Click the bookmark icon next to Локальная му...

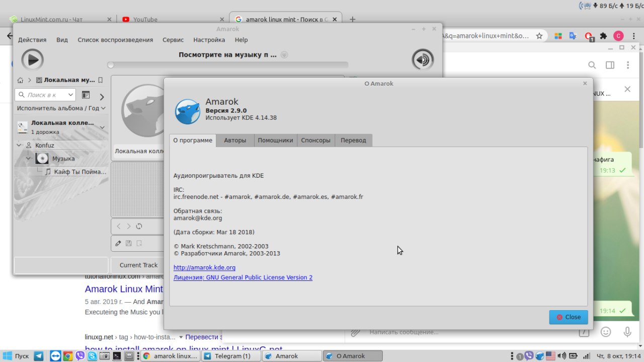[x=101, y=80]
